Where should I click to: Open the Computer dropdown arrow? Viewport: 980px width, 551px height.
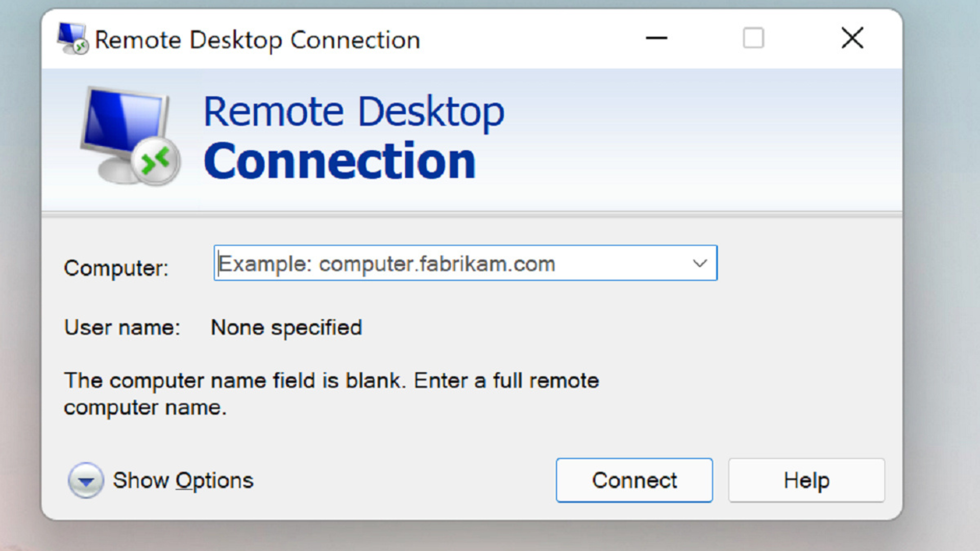[x=699, y=263]
